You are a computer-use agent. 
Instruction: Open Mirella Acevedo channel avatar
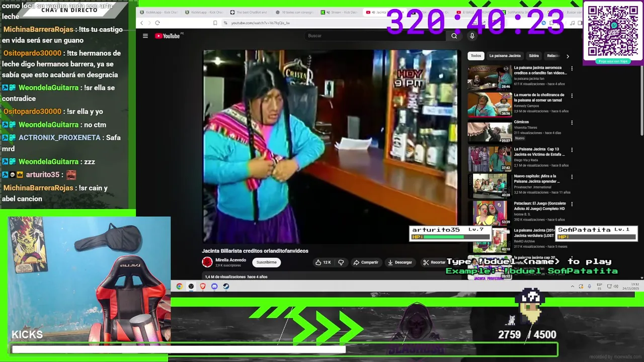(x=207, y=262)
